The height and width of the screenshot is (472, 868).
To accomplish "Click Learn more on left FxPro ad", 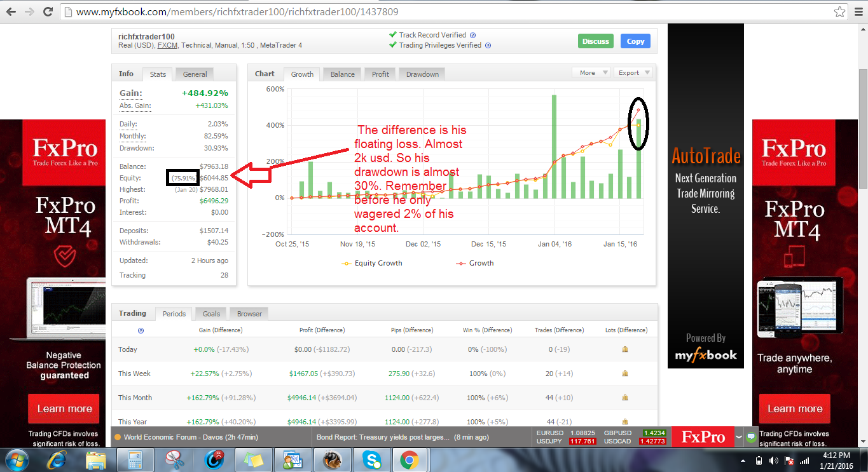I will tap(64, 408).
